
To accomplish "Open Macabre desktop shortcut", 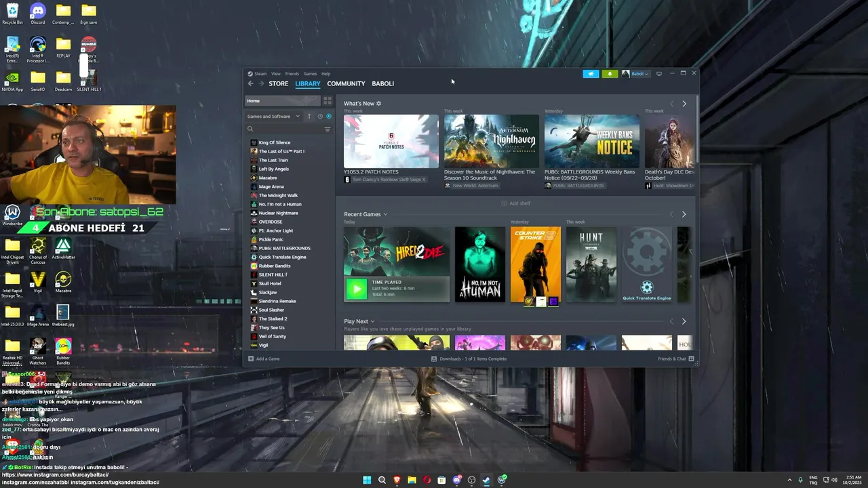I will [x=63, y=282].
